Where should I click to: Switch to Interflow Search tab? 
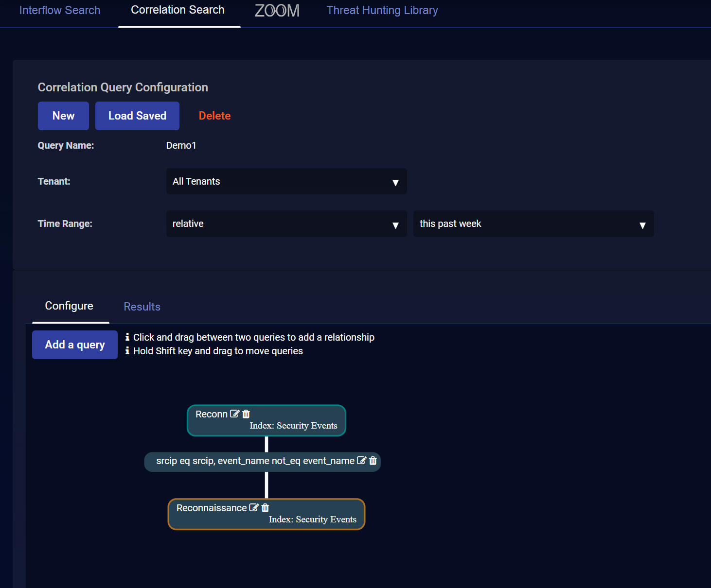60,11
